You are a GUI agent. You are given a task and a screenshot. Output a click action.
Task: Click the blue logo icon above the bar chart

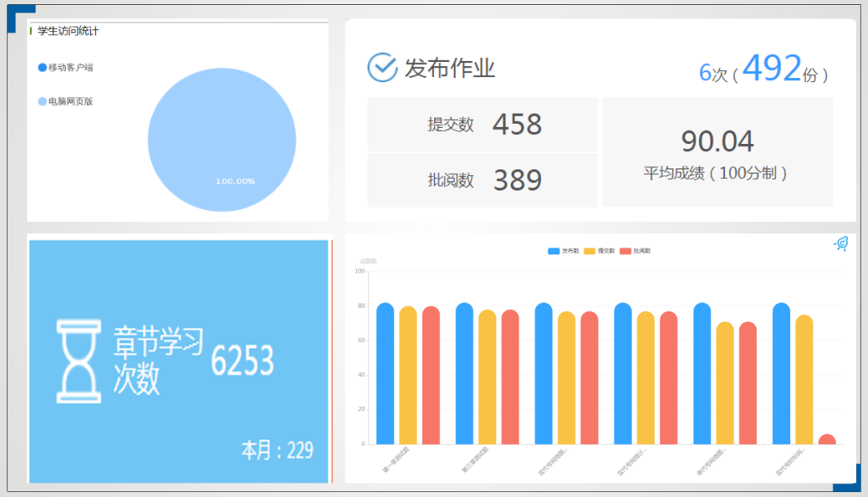coord(841,244)
